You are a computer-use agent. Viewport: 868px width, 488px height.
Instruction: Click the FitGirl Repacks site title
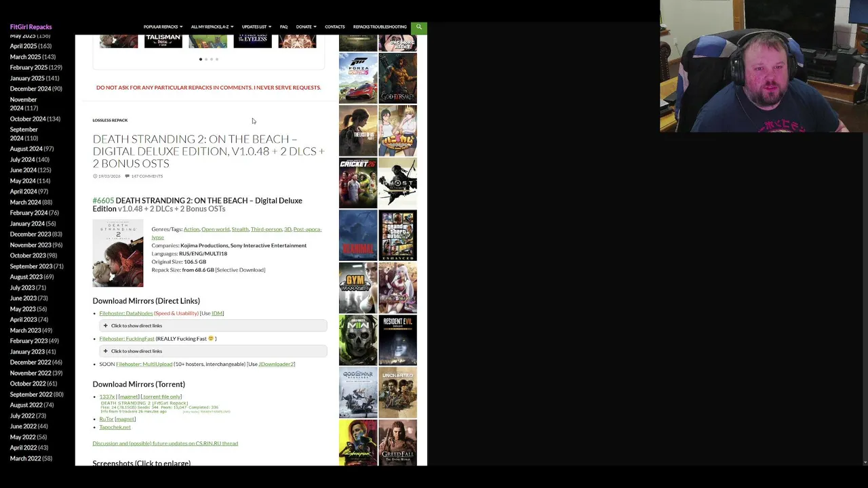point(31,27)
